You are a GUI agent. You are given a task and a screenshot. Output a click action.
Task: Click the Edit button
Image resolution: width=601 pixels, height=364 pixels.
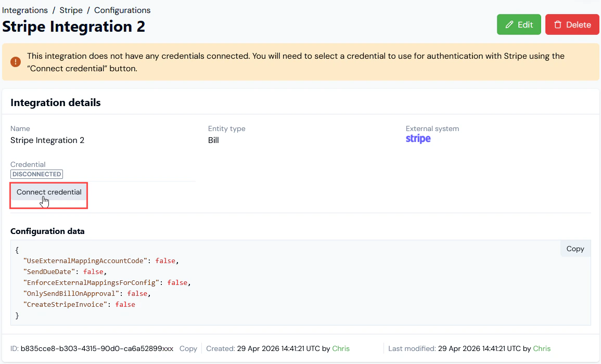coord(519,24)
